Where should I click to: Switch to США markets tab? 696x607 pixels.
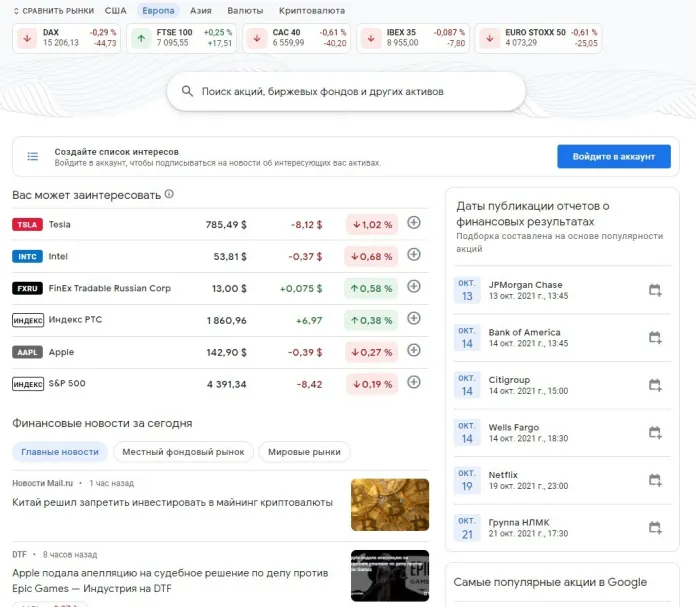pyautogui.click(x=115, y=11)
